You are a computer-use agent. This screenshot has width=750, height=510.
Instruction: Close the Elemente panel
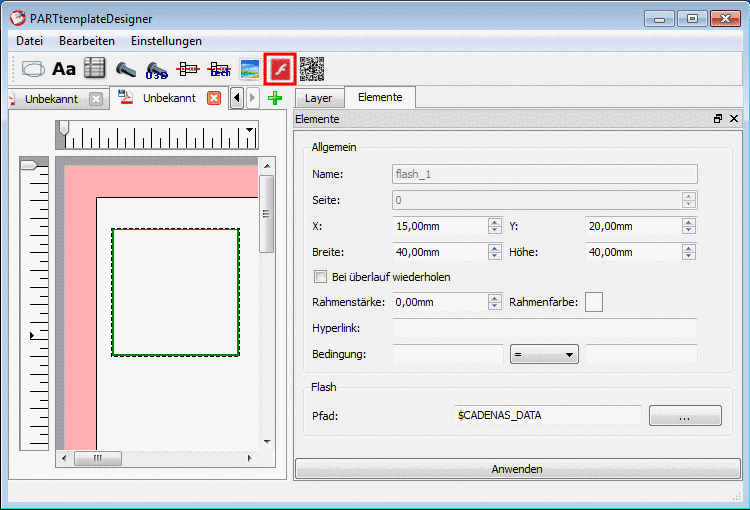(x=734, y=119)
